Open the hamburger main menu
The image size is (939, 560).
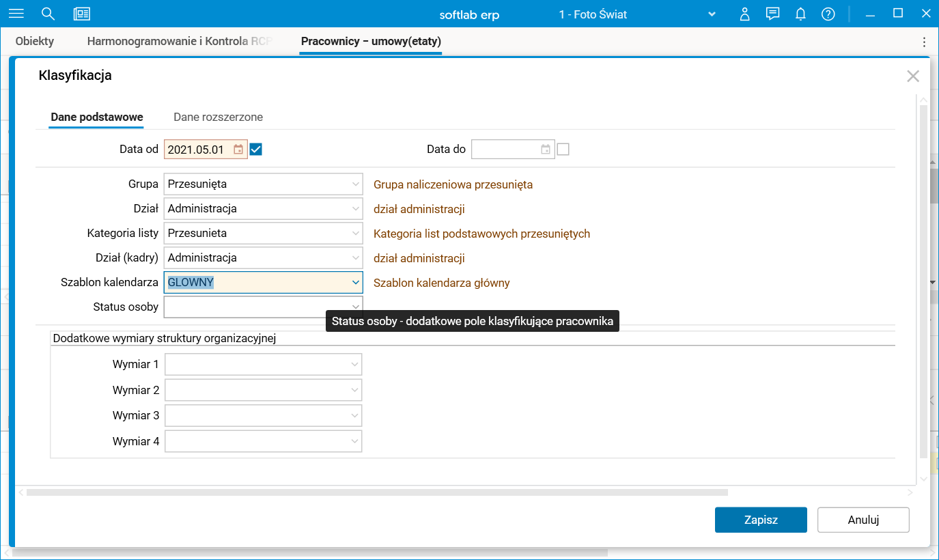coord(16,14)
